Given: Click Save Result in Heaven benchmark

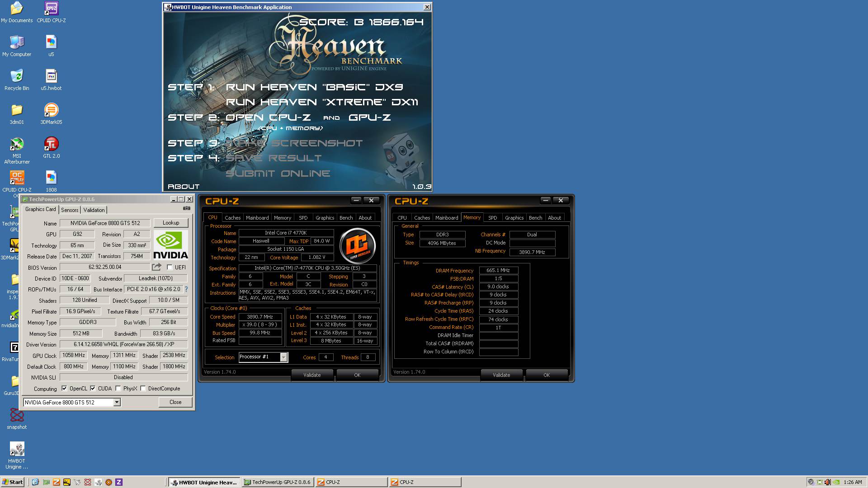Looking at the screenshot, I should click(274, 158).
